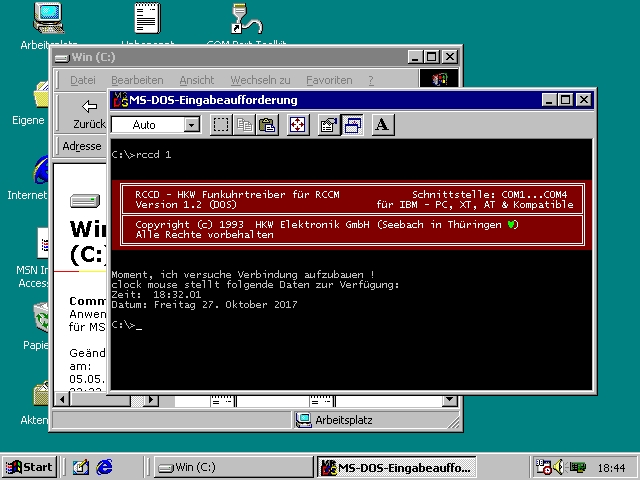
Task: Click the 'C:\>rccd 1' command line text
Action: click(141, 155)
